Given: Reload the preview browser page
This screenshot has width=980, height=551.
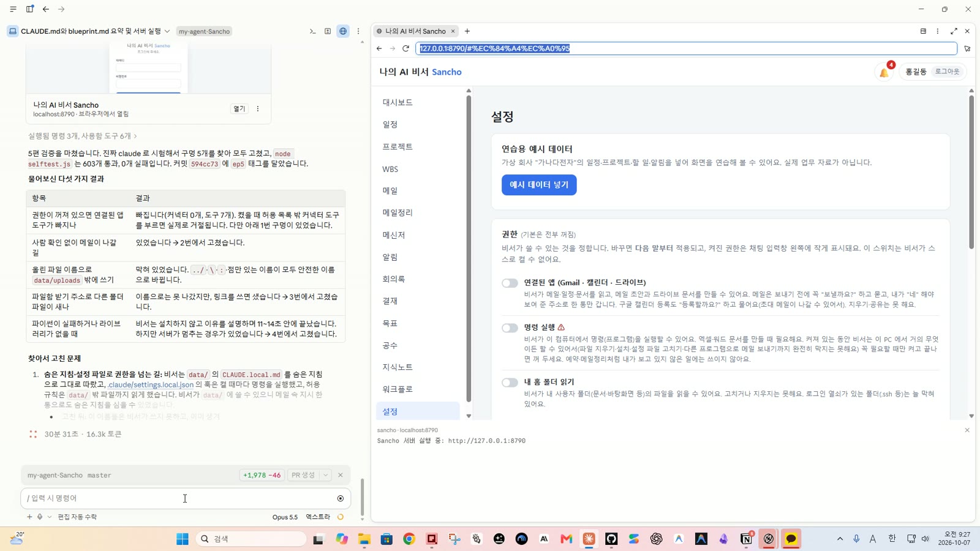Looking at the screenshot, I should (x=405, y=48).
